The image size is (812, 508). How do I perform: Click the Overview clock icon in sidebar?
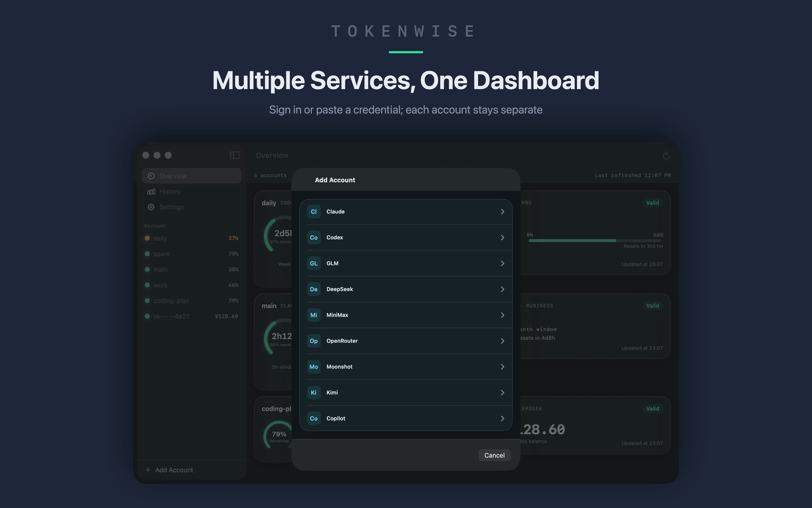coord(151,176)
